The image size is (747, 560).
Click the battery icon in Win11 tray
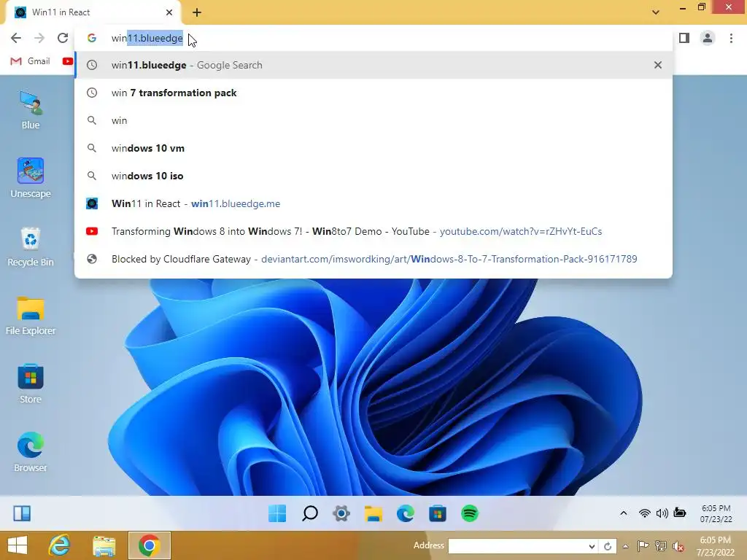tap(680, 513)
